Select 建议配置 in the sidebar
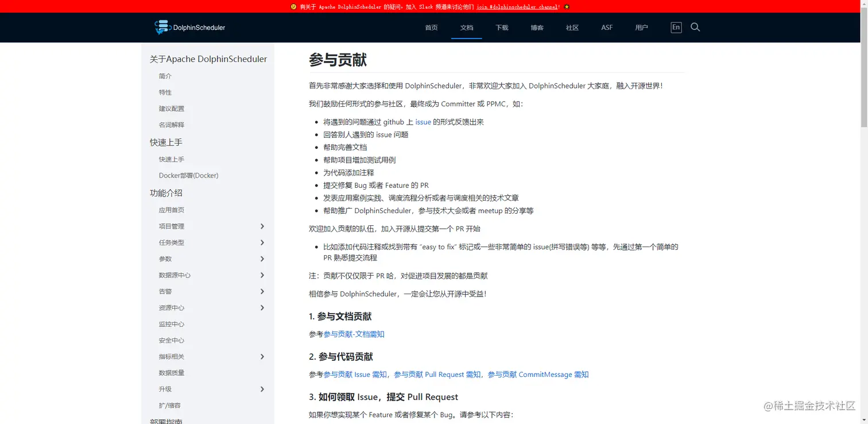868x424 pixels. (x=172, y=109)
